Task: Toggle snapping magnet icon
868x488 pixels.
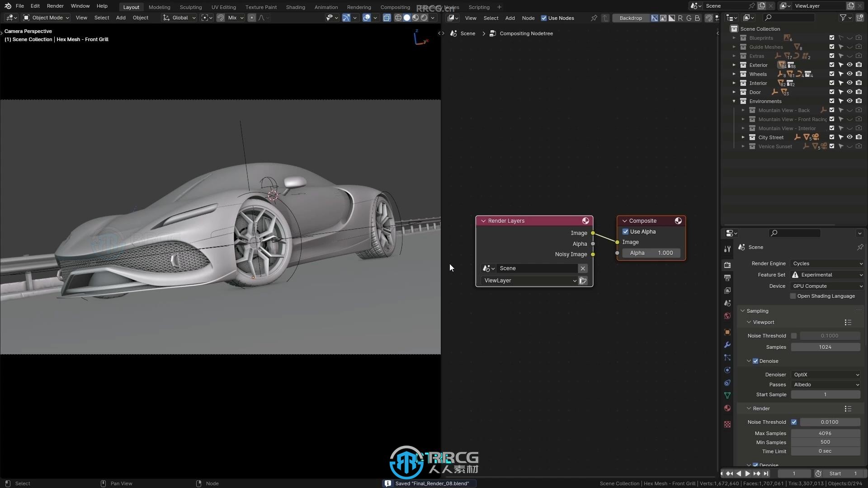Action: 221,18
